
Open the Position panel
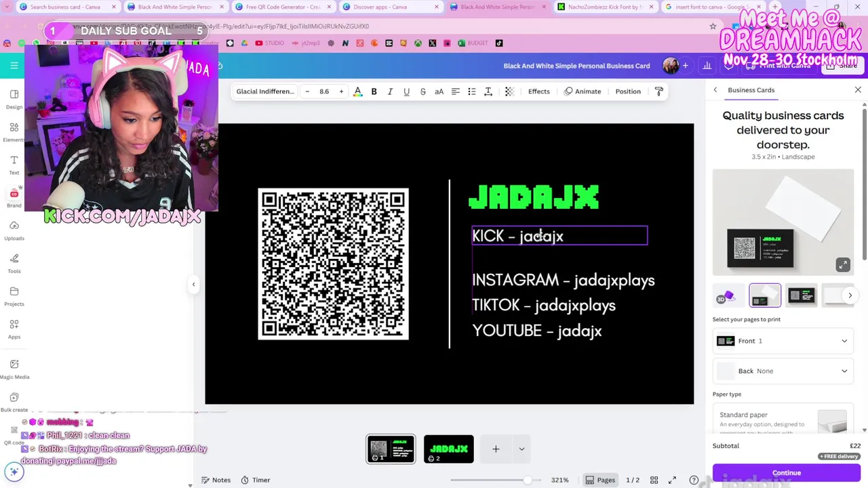coord(628,91)
